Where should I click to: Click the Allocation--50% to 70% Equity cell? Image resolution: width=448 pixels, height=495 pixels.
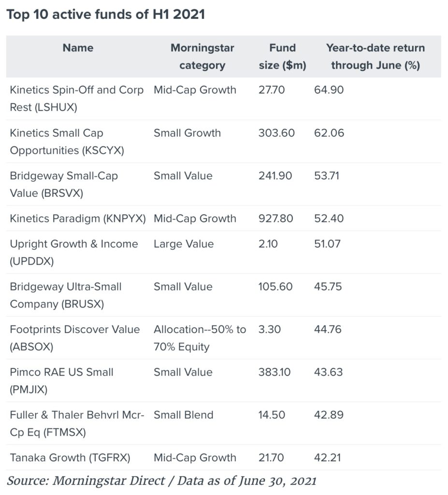point(200,338)
